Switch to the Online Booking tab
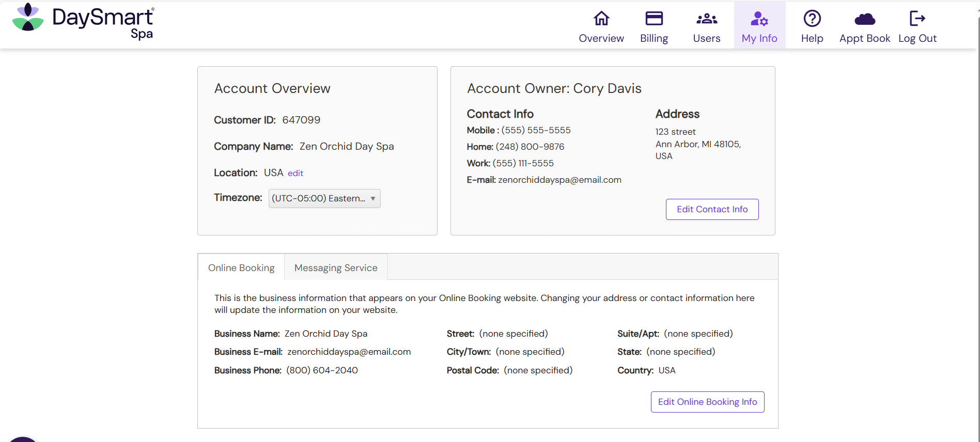This screenshot has height=442, width=980. 241,267
